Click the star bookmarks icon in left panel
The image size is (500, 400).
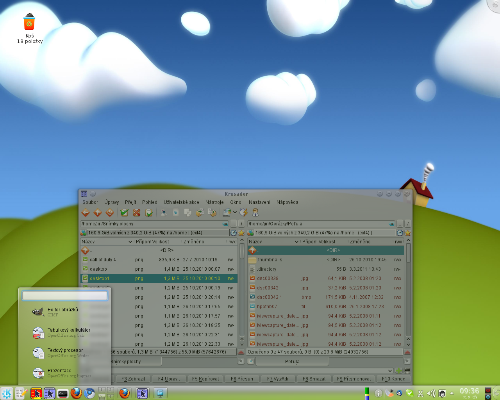tap(241, 233)
